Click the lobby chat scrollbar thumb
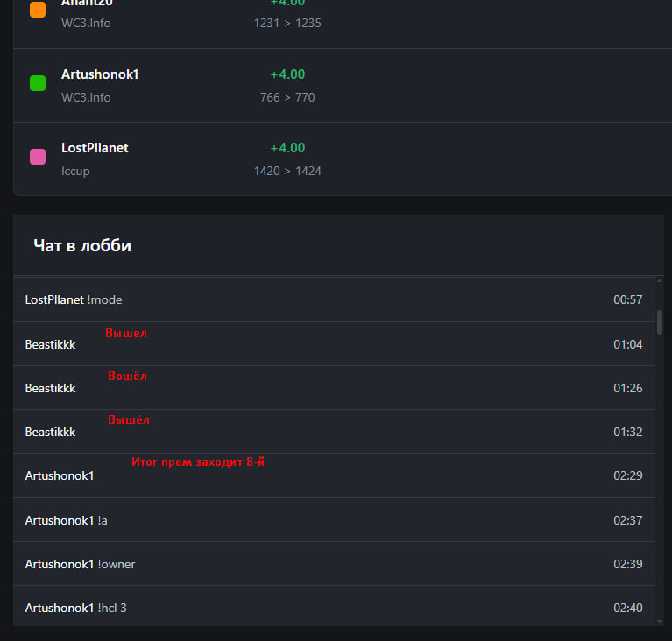The height and width of the screenshot is (641, 672). coord(660,322)
